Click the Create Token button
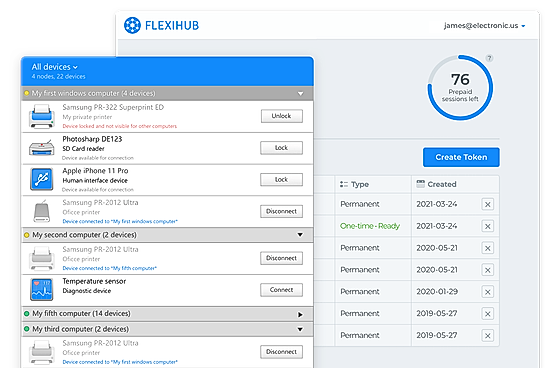 [x=461, y=157]
